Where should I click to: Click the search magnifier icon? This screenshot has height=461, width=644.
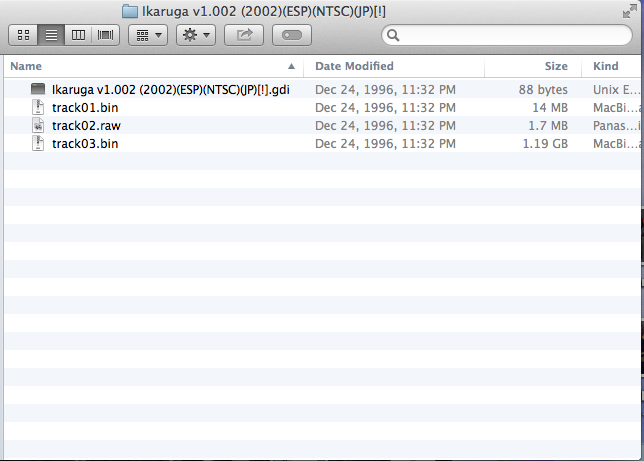(393, 35)
